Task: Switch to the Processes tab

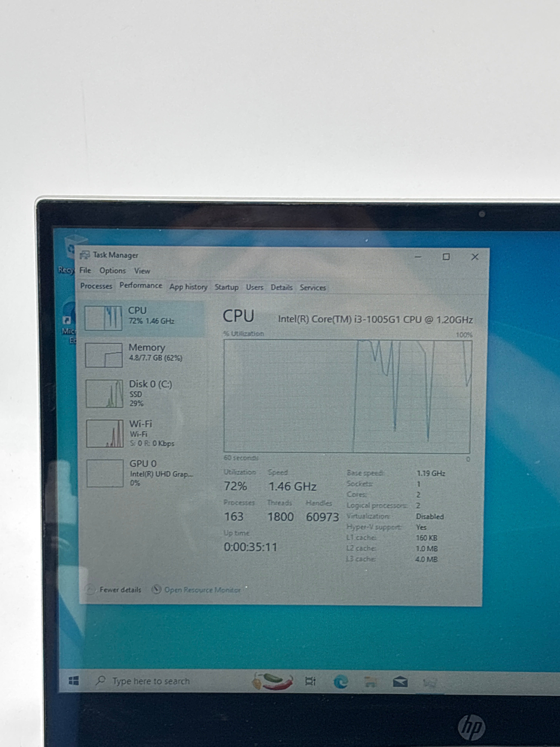Action: (96, 286)
